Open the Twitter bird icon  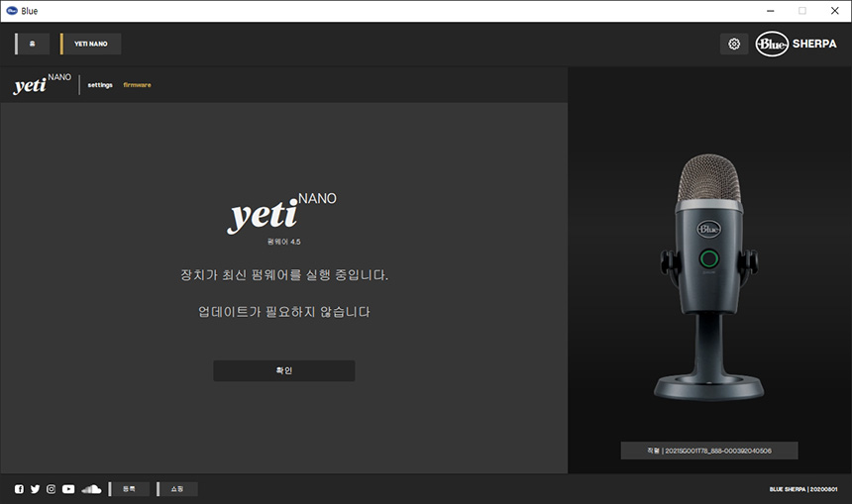(x=35, y=489)
